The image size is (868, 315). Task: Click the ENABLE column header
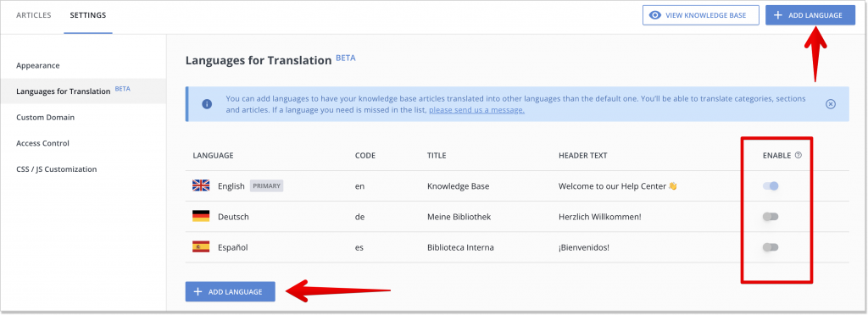coord(776,155)
